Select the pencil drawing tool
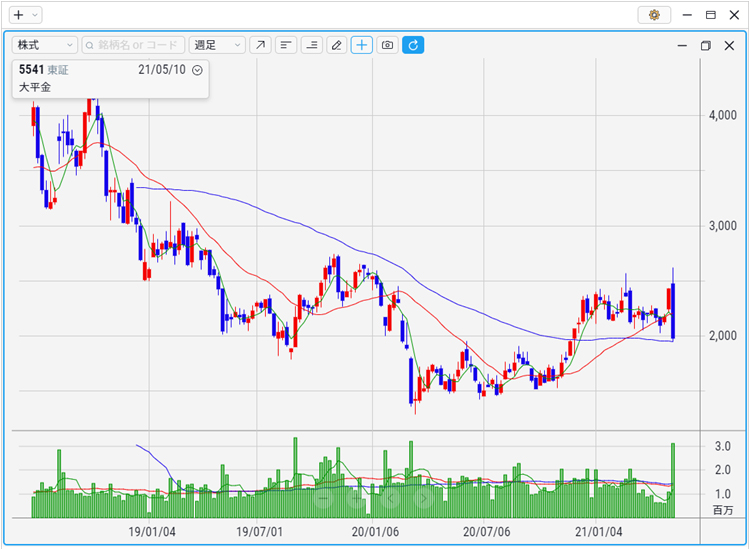The image size is (750, 550). pos(337,45)
